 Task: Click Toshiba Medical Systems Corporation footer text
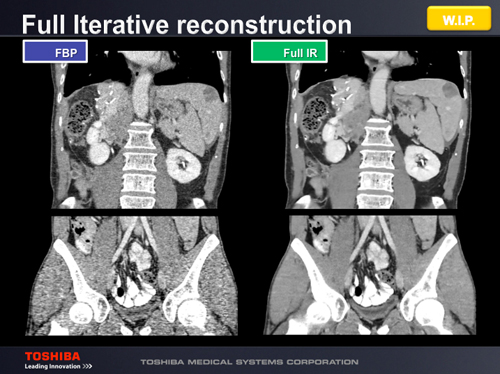pyautogui.click(x=249, y=362)
